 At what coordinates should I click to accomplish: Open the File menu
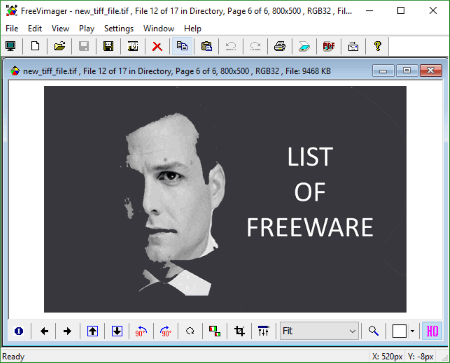coord(12,29)
